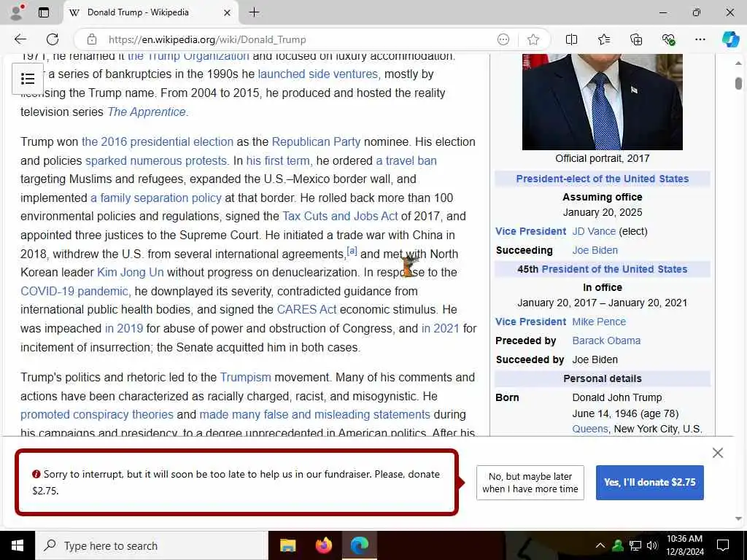Image resolution: width=747 pixels, height=560 pixels.
Task: Follow the 2016 presidential election link
Action: point(158,142)
